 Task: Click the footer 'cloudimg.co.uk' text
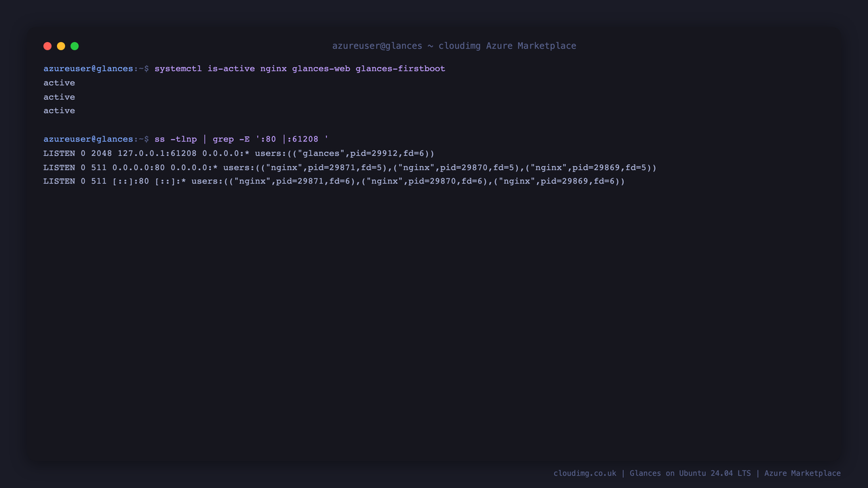click(x=585, y=473)
